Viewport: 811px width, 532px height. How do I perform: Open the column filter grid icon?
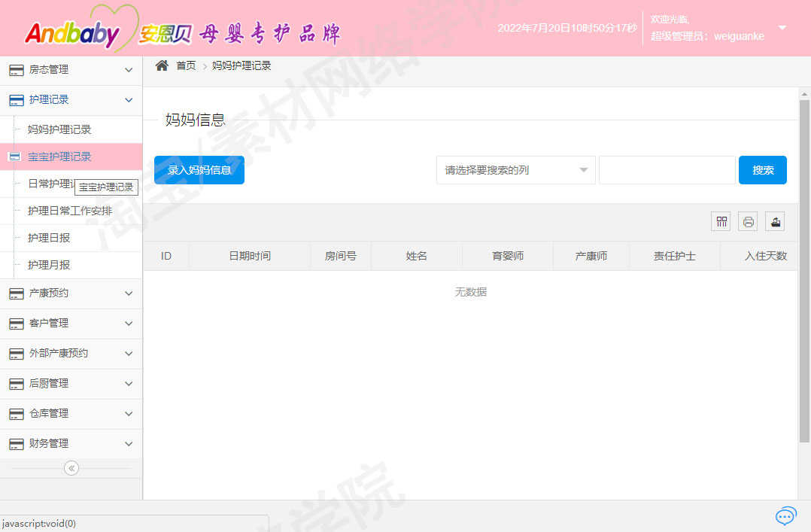(721, 222)
